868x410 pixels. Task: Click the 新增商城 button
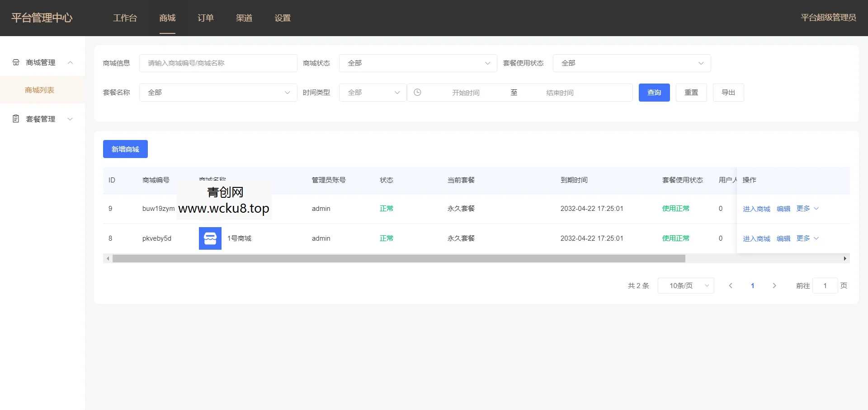tap(125, 149)
